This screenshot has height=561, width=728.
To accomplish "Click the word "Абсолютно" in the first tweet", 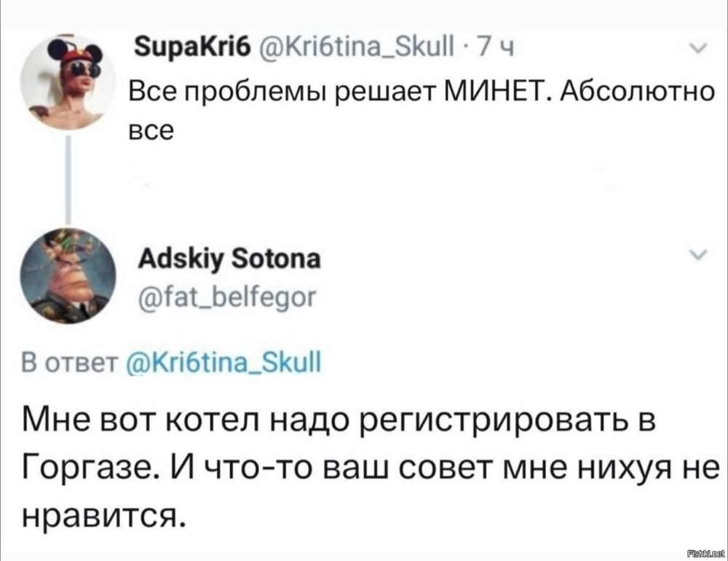I will (629, 93).
